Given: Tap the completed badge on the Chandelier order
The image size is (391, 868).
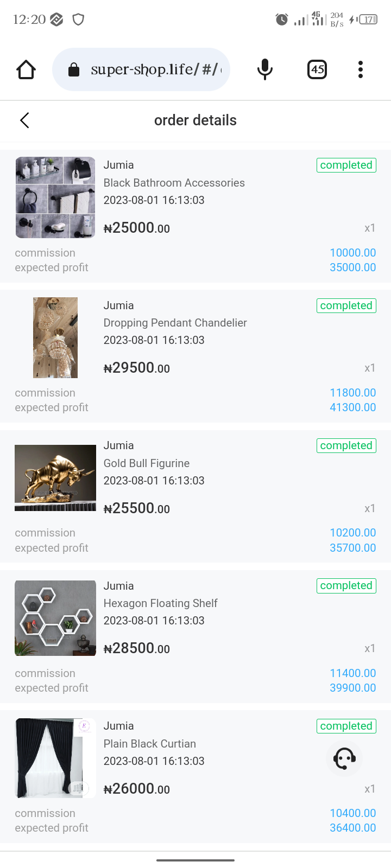Looking at the screenshot, I should click(346, 305).
